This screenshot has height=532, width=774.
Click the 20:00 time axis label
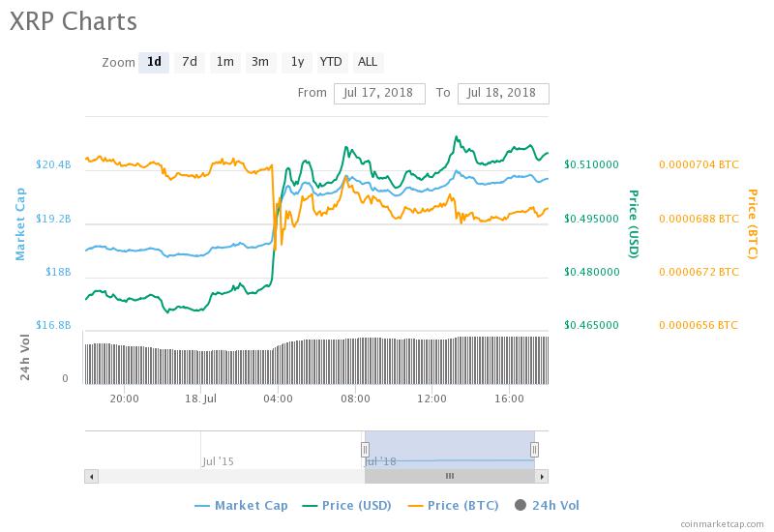click(x=124, y=399)
